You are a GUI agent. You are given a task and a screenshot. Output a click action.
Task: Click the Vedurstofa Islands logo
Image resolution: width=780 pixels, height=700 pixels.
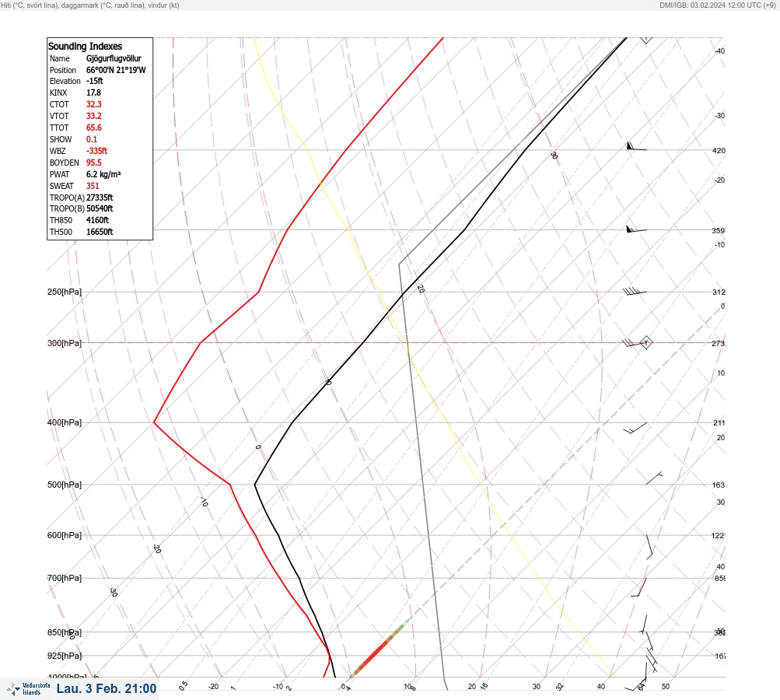pos(28,688)
